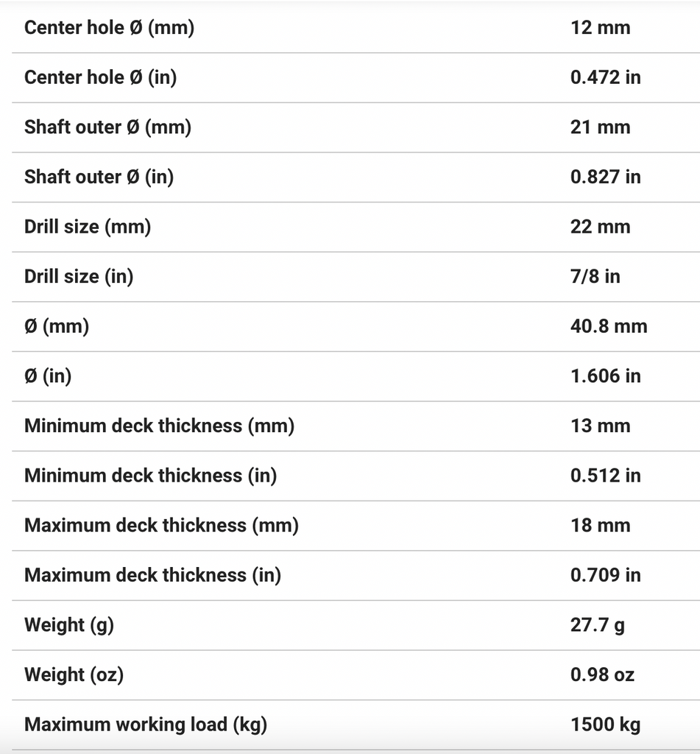Select the "0.472 in" value
This screenshot has height=754, width=700.
605,77
